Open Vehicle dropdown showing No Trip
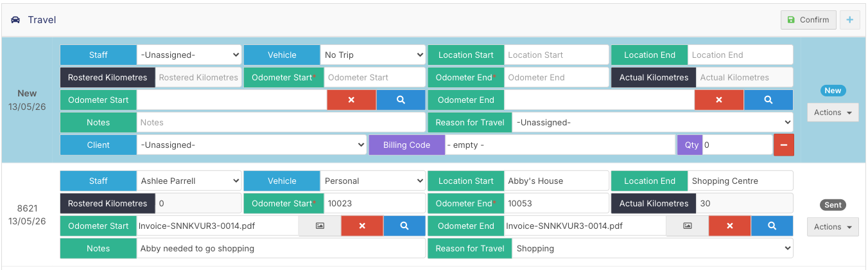 click(x=373, y=55)
